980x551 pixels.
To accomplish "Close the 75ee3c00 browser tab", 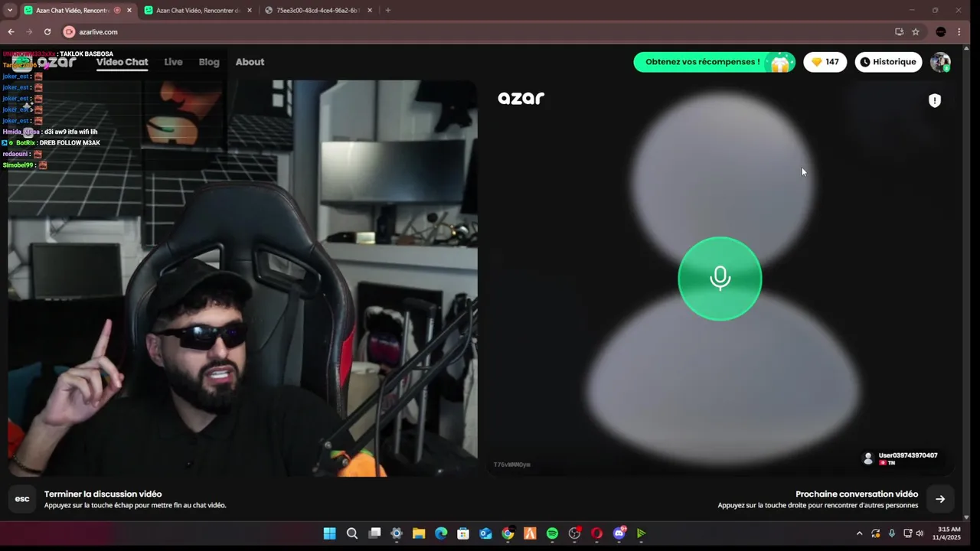I will pos(370,10).
